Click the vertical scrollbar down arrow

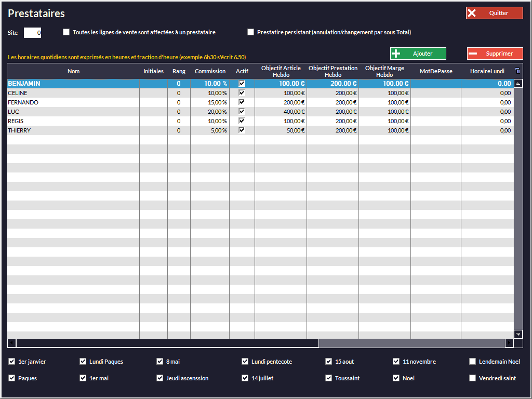(518, 334)
